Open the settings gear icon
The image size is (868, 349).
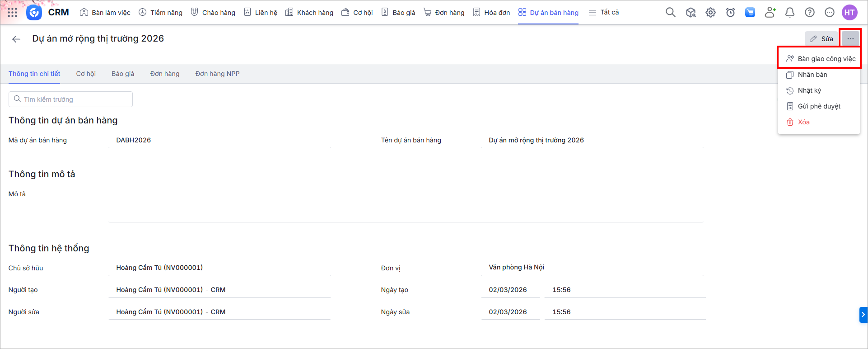click(x=710, y=13)
